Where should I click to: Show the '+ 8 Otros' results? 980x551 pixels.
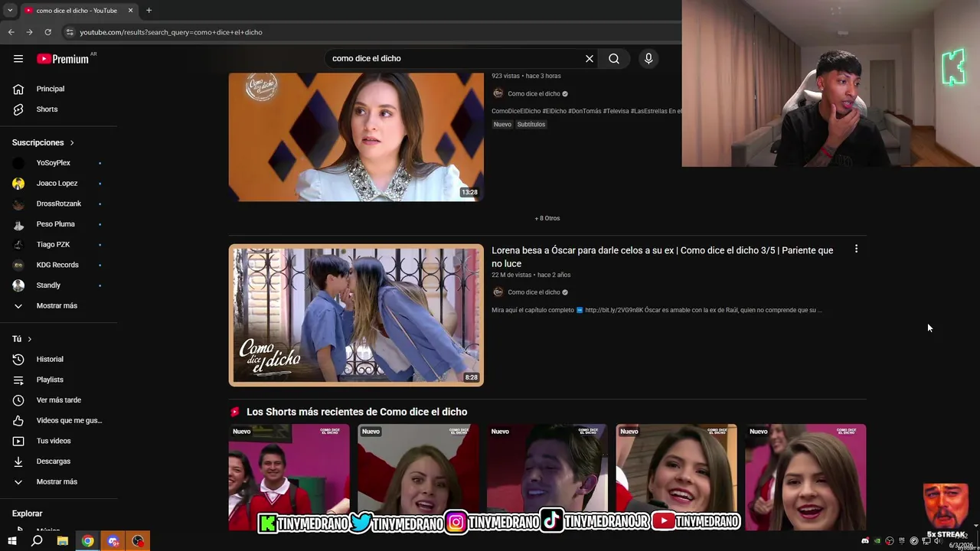coord(547,218)
